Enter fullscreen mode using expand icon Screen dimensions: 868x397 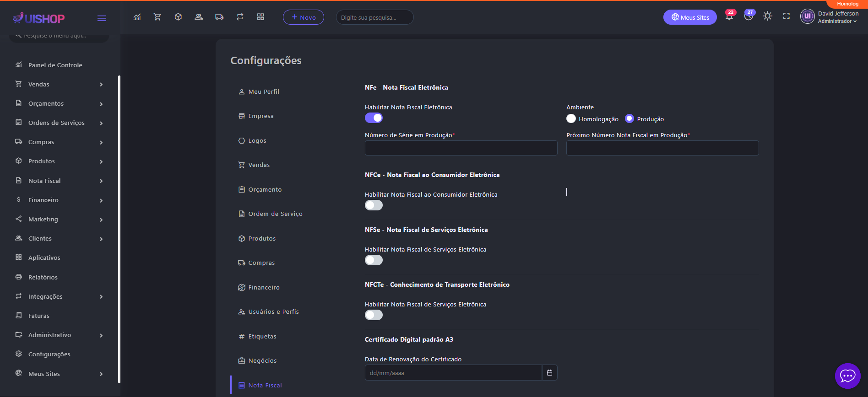[x=787, y=16]
